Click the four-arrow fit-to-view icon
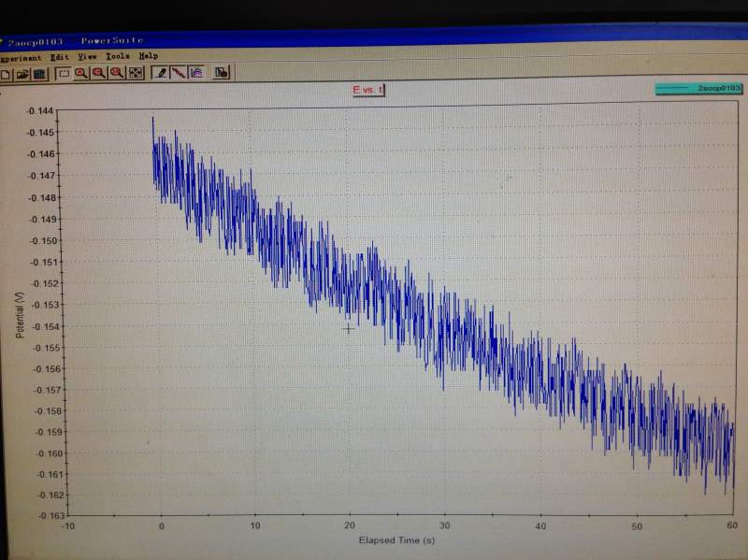The height and width of the screenshot is (560, 748). (x=136, y=73)
